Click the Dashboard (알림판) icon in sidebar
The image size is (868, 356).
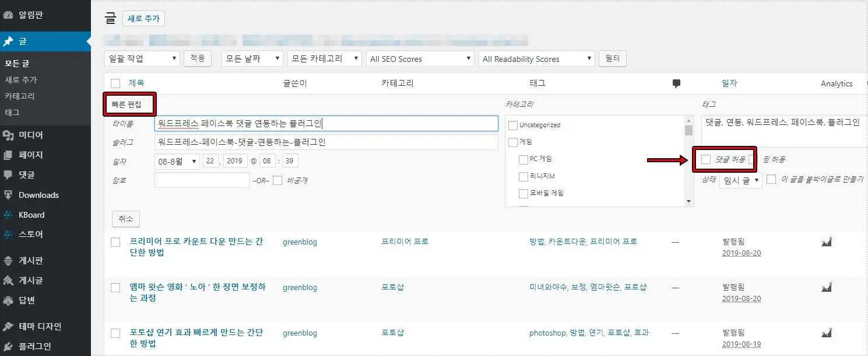(x=8, y=15)
